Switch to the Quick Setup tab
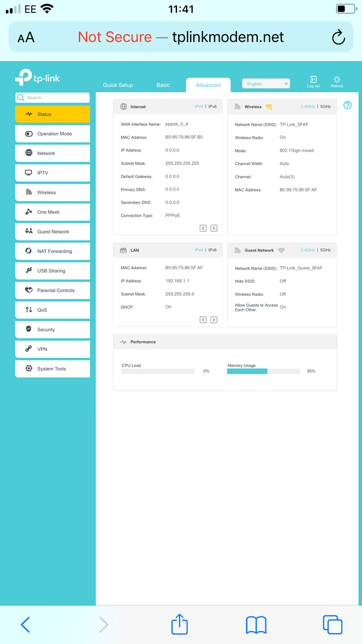362x644 pixels. (118, 85)
